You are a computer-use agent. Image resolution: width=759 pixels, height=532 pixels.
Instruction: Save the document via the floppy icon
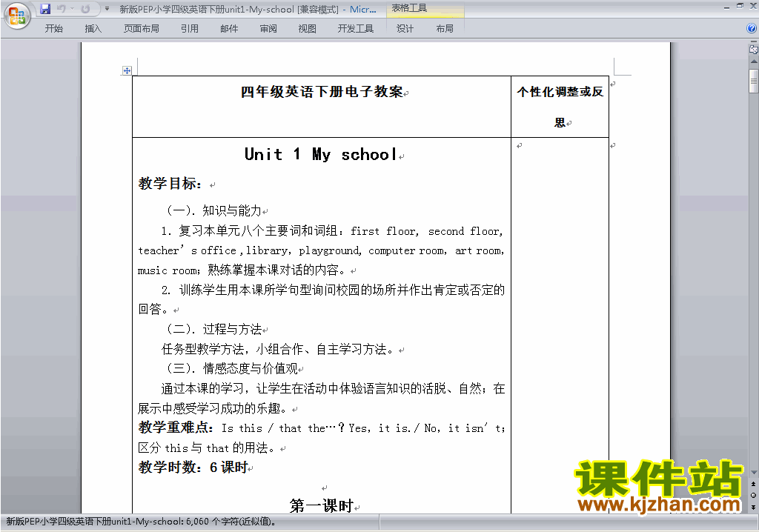point(45,9)
